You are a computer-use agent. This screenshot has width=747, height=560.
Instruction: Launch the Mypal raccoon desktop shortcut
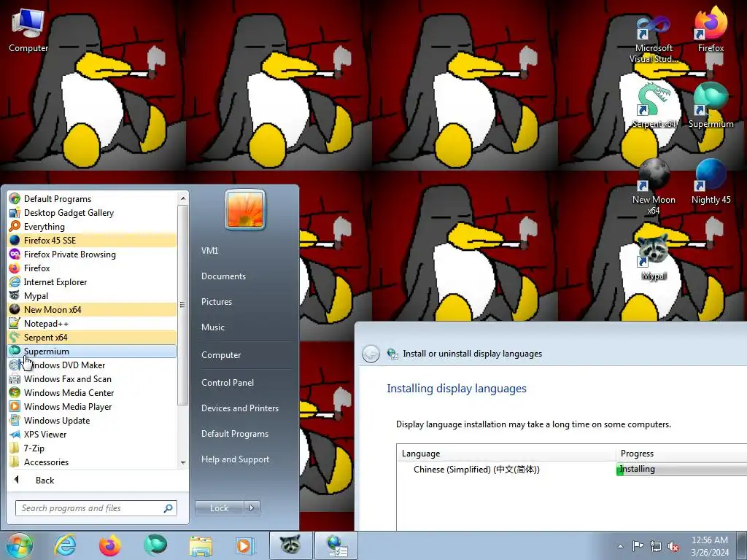click(x=654, y=257)
